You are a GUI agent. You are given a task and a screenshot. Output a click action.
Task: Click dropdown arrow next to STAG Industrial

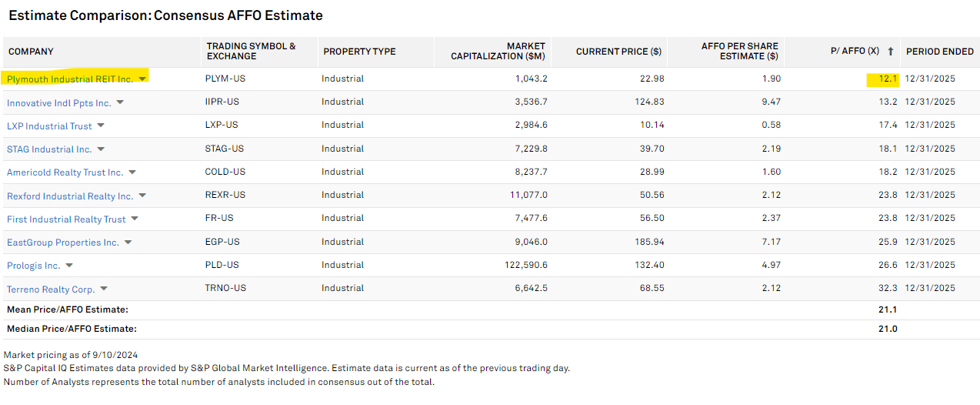(101, 149)
